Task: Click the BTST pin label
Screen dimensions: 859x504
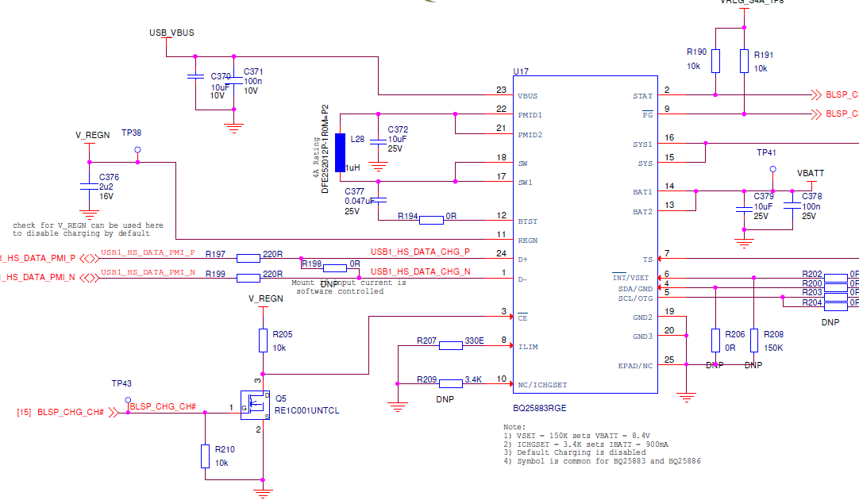Action: coord(528,221)
